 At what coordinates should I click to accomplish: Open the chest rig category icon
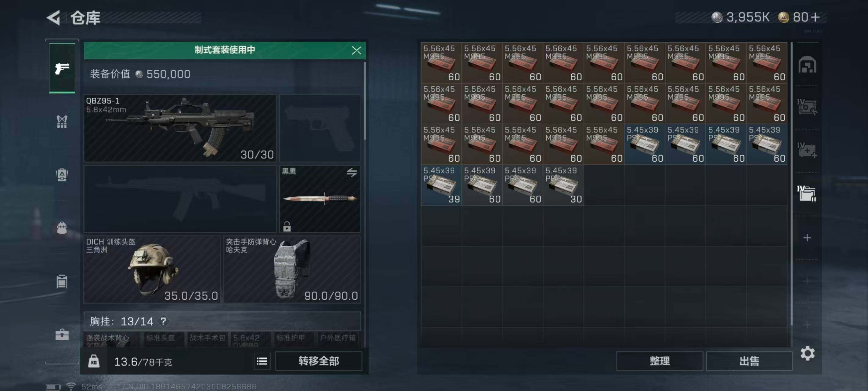[62, 122]
